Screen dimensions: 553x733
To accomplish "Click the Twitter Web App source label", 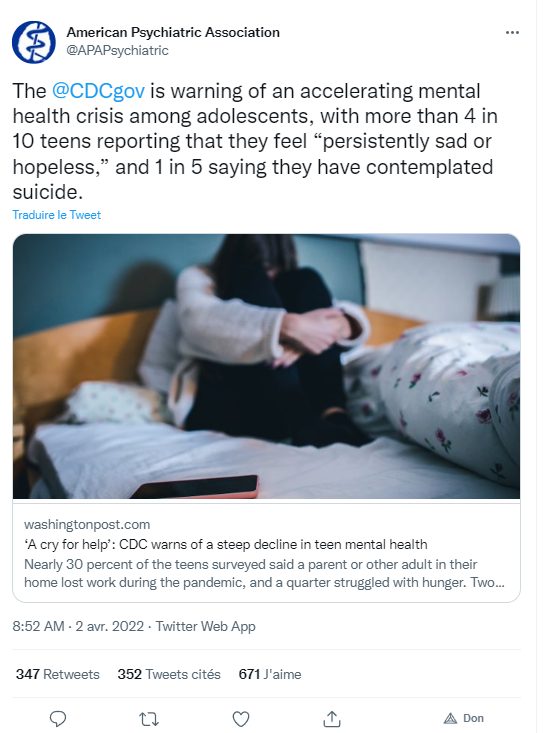I will click(x=205, y=626).
